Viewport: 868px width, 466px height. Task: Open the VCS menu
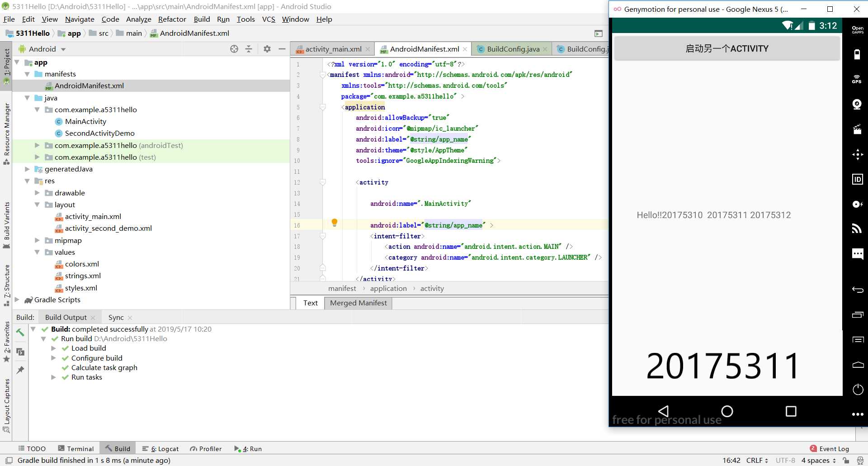(x=269, y=19)
